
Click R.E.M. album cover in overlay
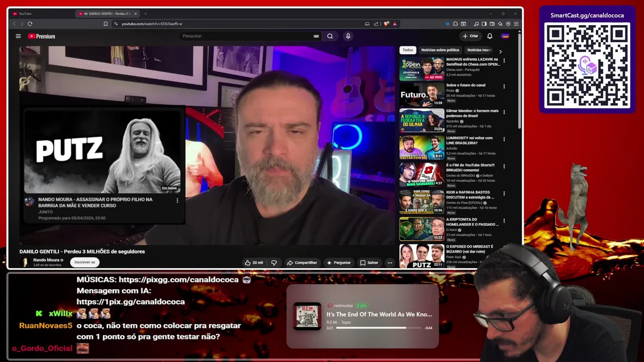307,316
